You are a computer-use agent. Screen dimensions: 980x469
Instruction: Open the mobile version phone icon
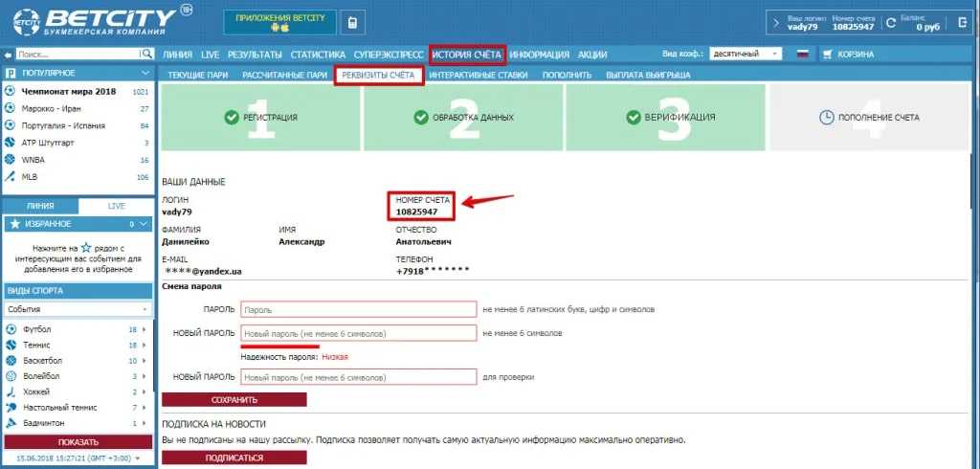(x=352, y=24)
